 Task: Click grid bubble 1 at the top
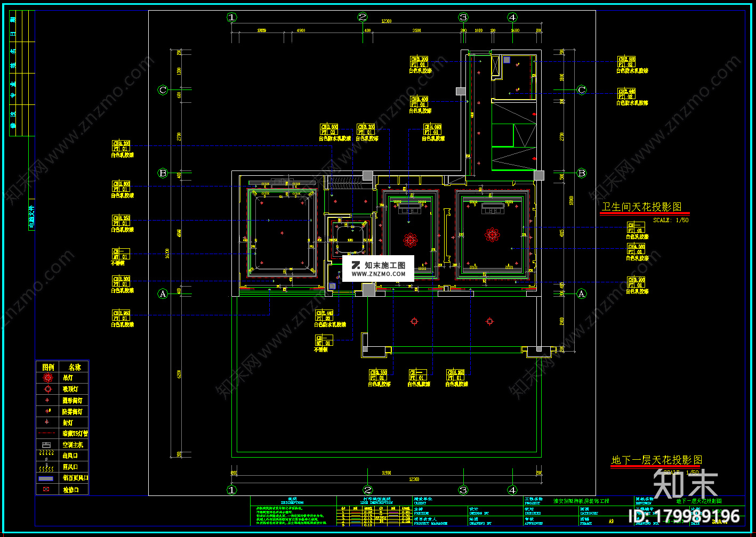click(231, 18)
